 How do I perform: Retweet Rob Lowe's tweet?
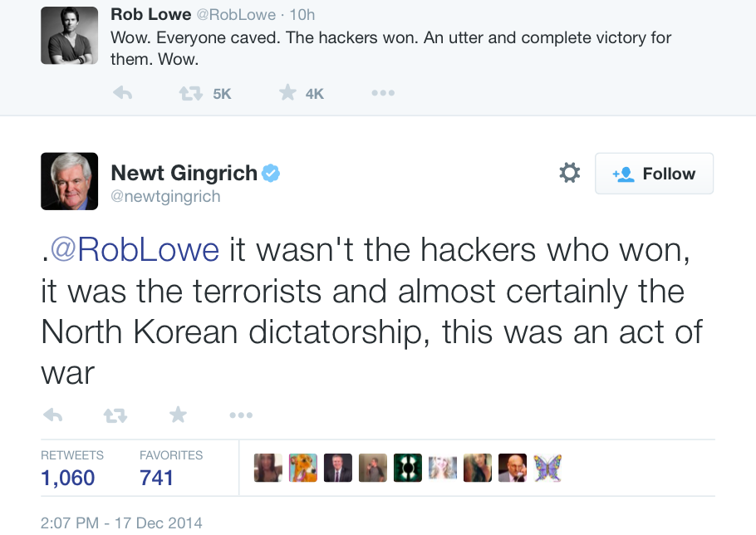(x=191, y=94)
